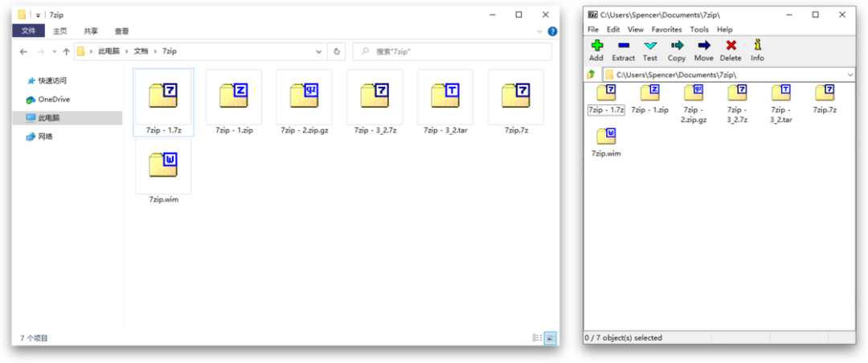Viewport: 868px width, 363px height.
Task: Click the Copy icon in 7-Zip toolbar
Action: coord(677,45)
